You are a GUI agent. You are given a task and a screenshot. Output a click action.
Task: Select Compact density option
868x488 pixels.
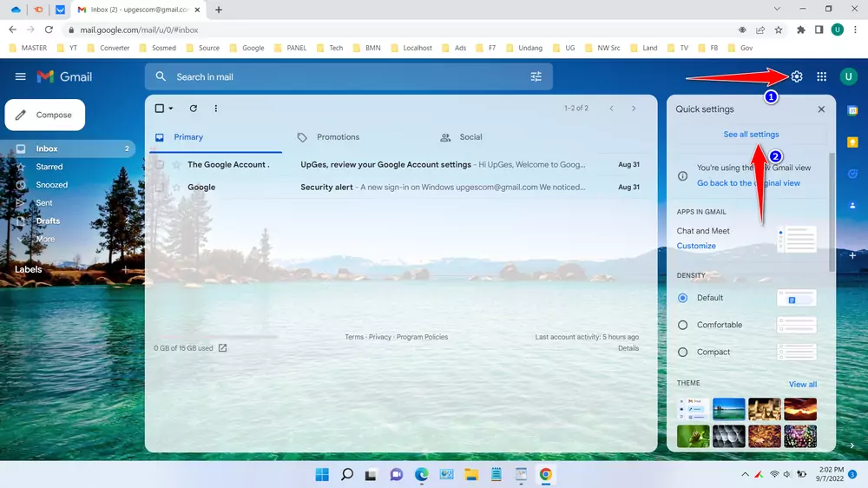(682, 353)
